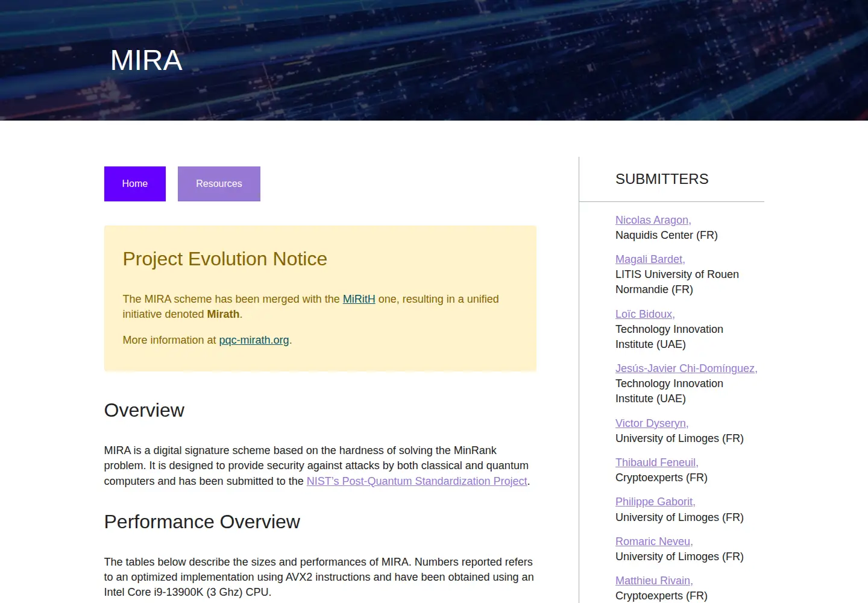This screenshot has width=868, height=603.
Task: Click the MIRA site title
Action: click(146, 60)
